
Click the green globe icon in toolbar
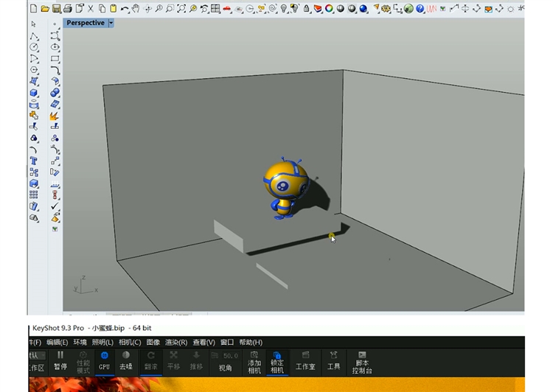tap(408, 8)
